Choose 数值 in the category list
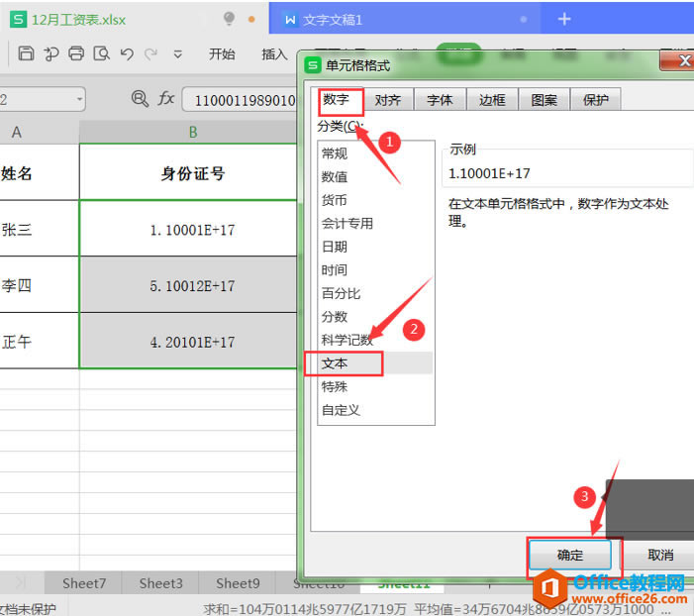The image size is (694, 616). click(x=376, y=176)
